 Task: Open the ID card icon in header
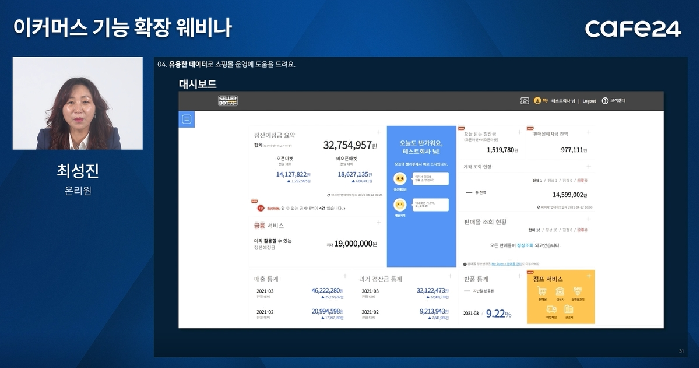(x=524, y=101)
